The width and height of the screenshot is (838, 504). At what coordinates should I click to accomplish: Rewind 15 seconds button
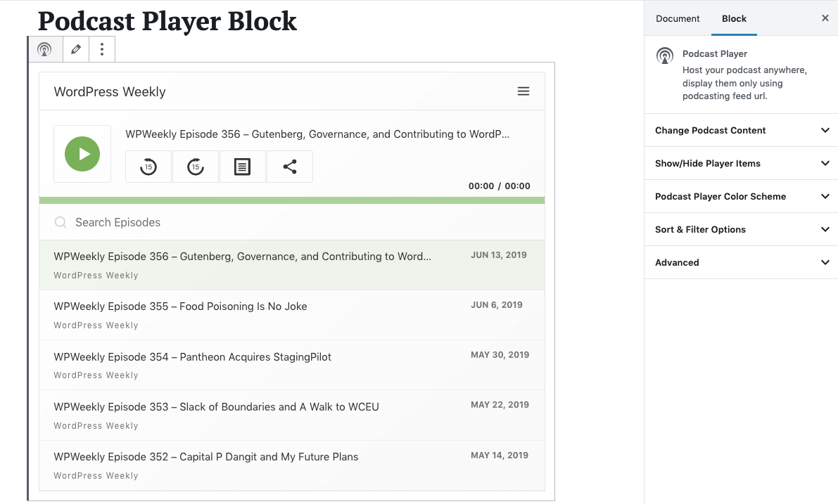pos(148,167)
